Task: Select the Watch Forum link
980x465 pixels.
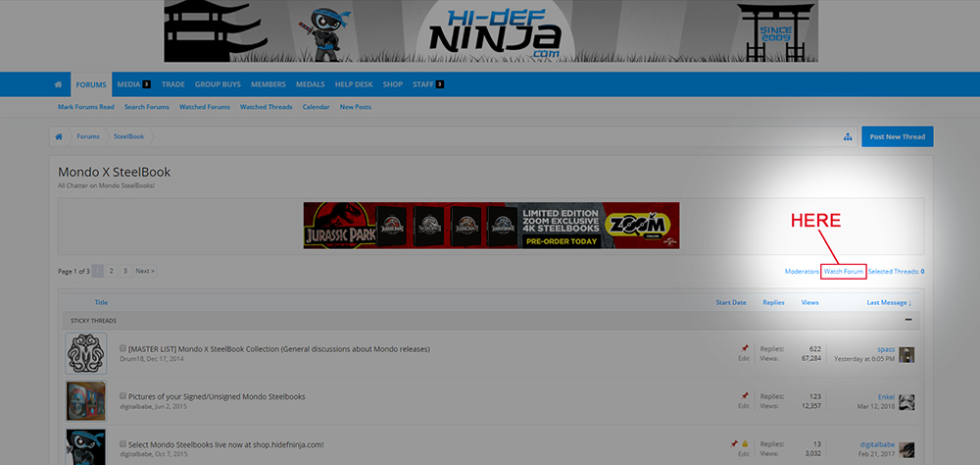Action: click(x=844, y=272)
